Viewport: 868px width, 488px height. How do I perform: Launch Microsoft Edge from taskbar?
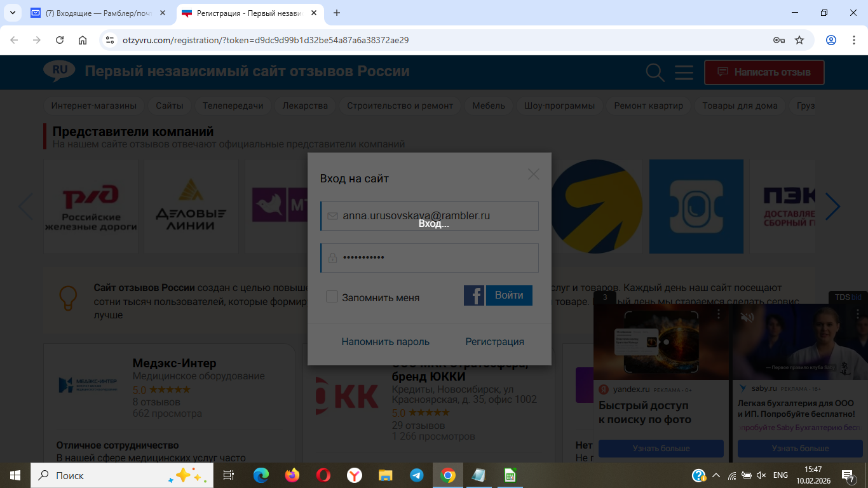pyautogui.click(x=261, y=475)
